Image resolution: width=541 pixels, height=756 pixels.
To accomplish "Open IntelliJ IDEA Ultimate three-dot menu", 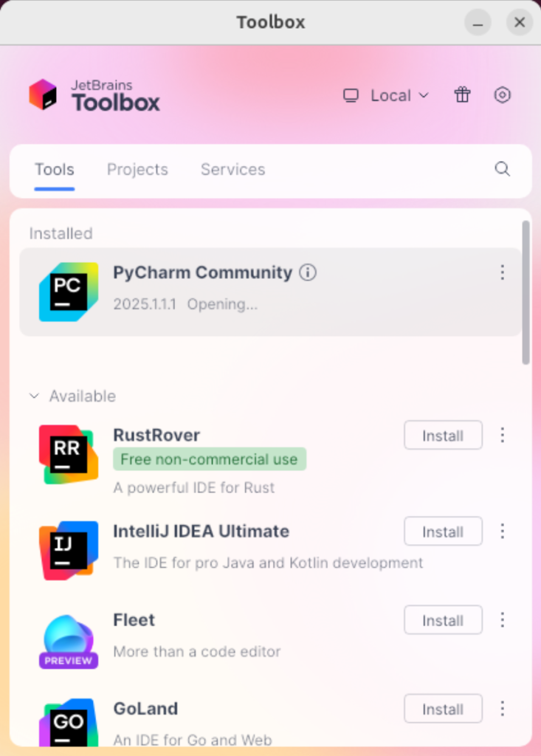I will (x=503, y=532).
